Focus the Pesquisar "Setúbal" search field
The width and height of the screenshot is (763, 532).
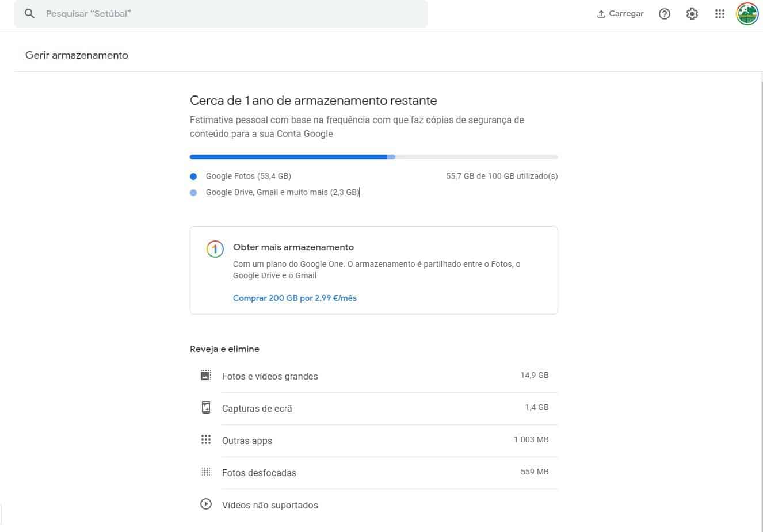[221, 13]
